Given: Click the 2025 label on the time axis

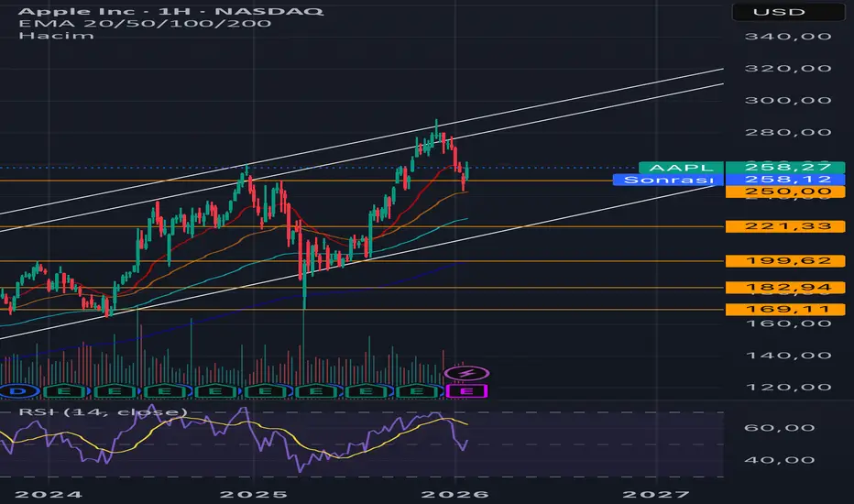Looking at the screenshot, I should (253, 494).
